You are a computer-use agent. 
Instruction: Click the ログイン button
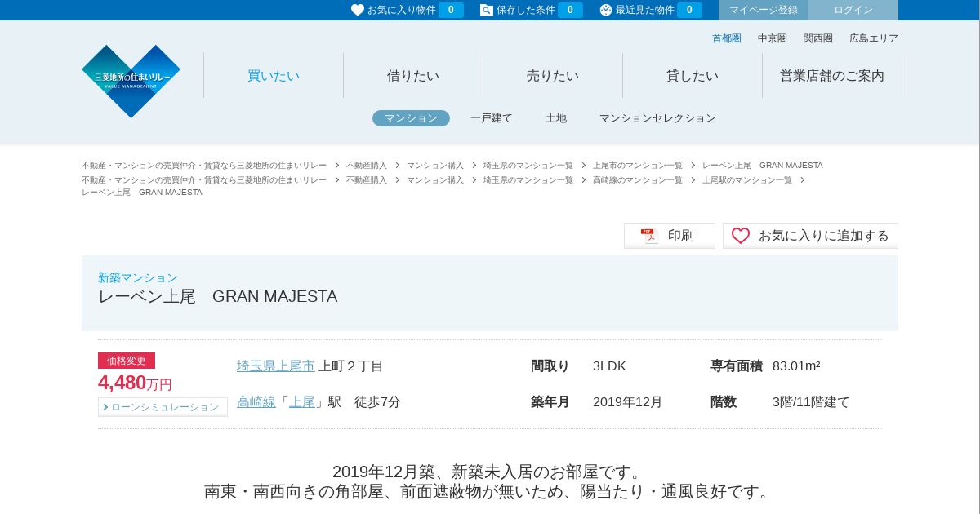[853, 10]
